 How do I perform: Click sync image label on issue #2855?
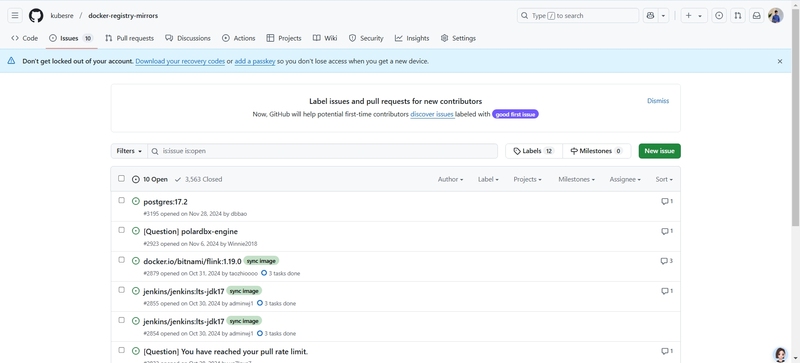tap(244, 291)
